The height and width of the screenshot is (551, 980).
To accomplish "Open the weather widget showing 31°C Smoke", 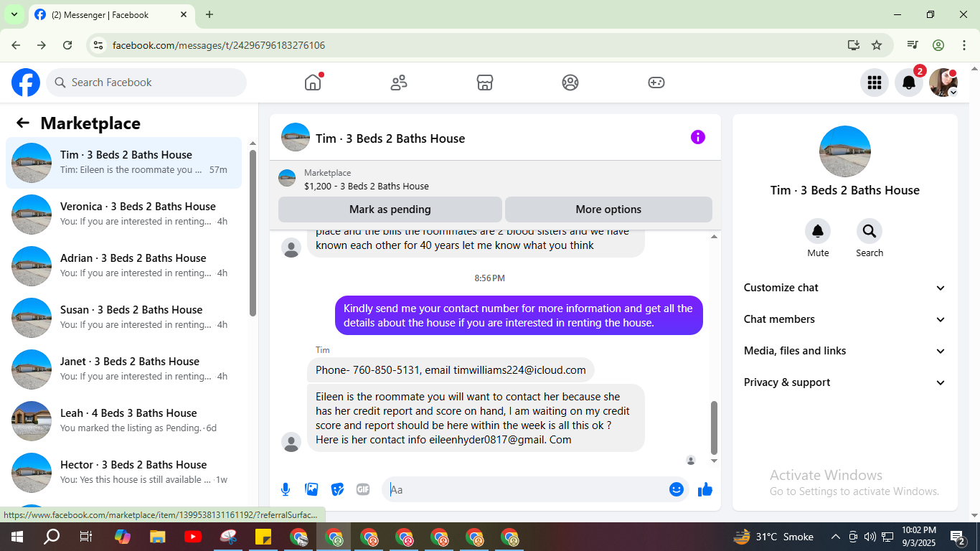I will point(773,537).
